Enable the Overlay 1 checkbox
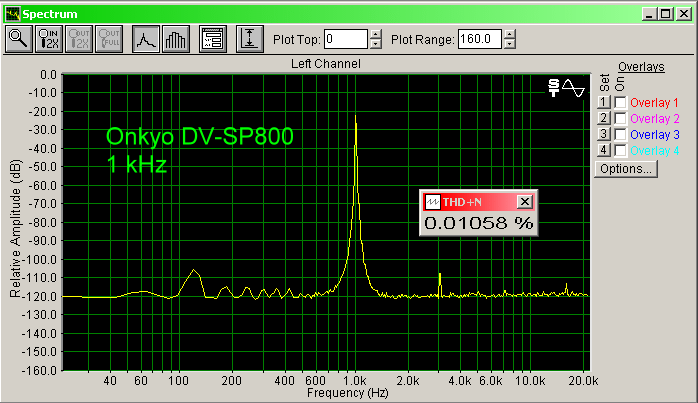 [x=621, y=102]
